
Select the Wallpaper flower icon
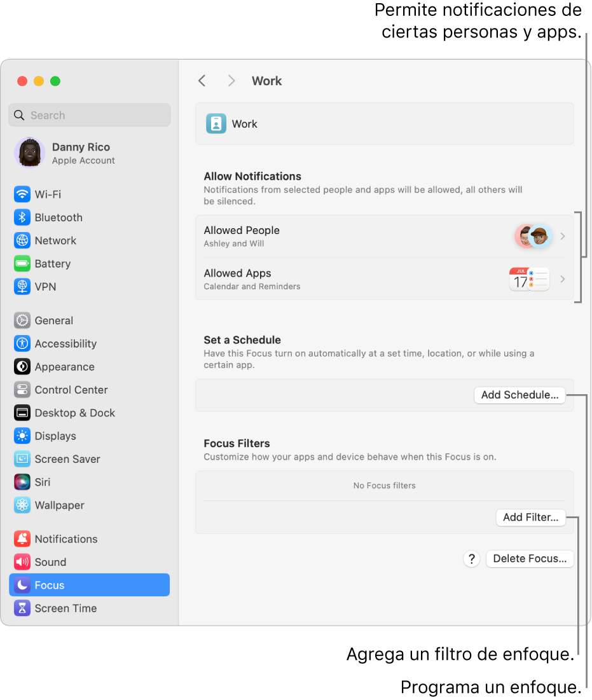point(22,505)
